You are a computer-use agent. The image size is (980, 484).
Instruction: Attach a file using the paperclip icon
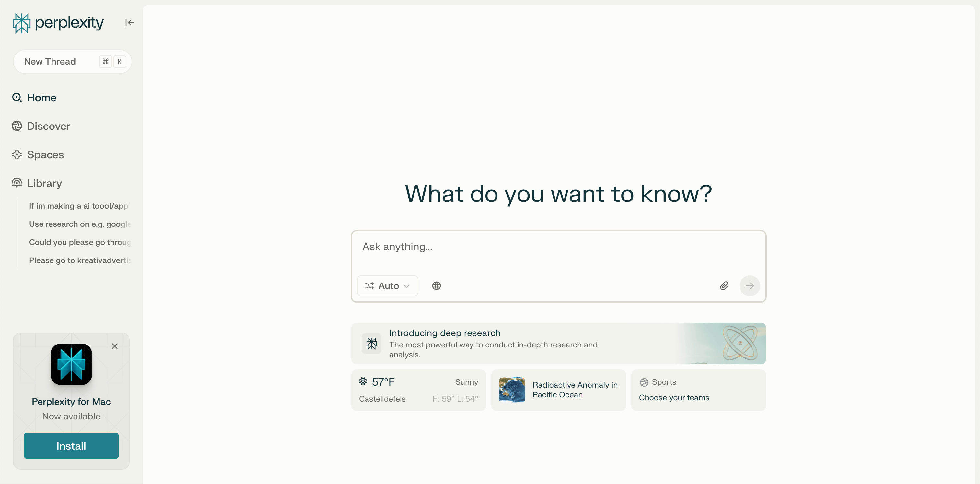pyautogui.click(x=724, y=285)
